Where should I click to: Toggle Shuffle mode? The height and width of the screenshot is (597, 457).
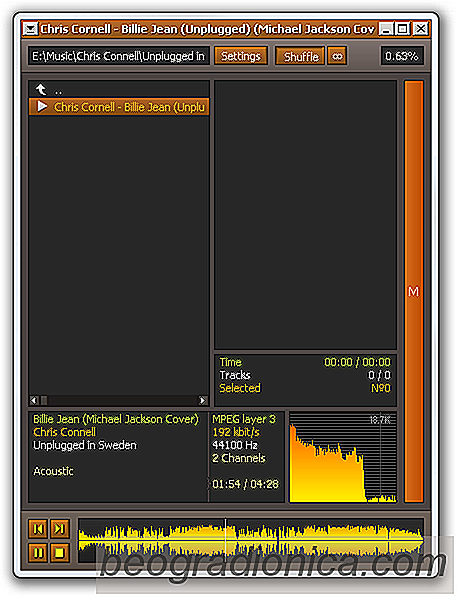[300, 56]
